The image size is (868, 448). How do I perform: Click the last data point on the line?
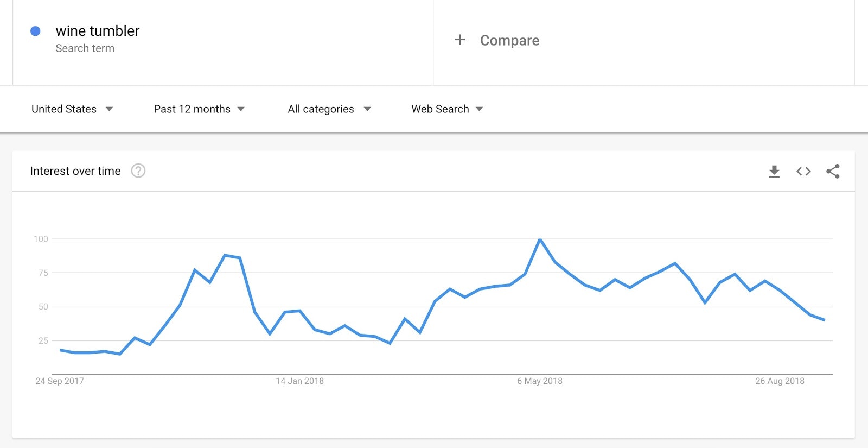coord(824,320)
